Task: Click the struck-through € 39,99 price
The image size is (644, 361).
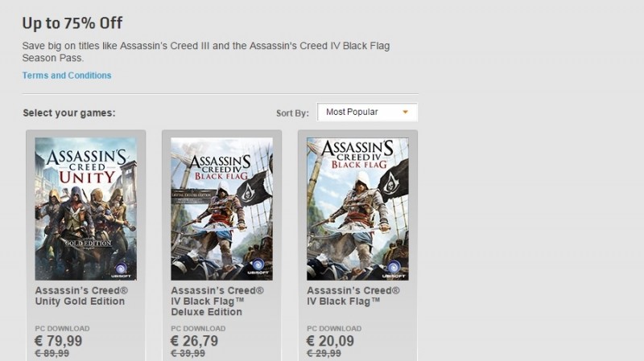Action: [188, 353]
